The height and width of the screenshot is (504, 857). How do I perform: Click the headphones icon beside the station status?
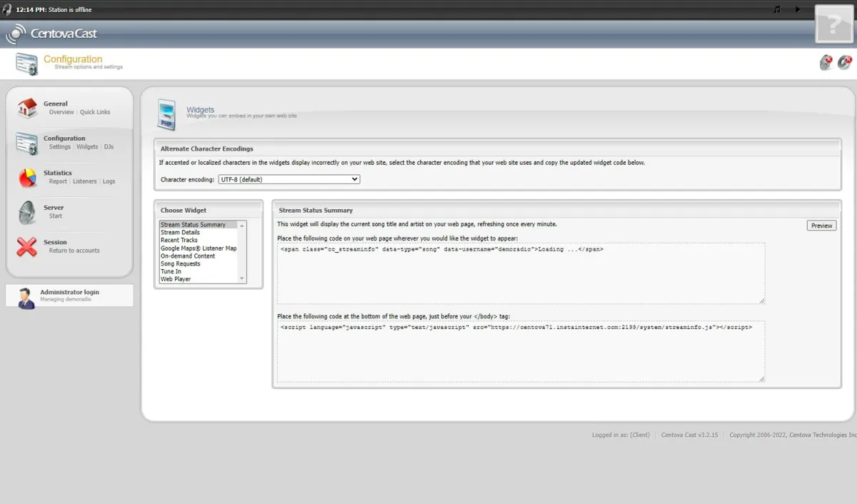click(x=7, y=9)
